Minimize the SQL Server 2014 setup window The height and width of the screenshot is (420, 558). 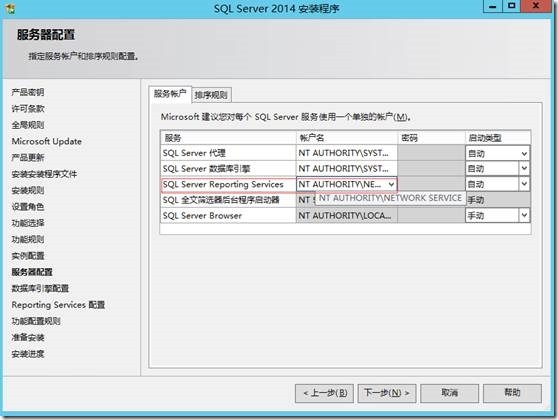pyautogui.click(x=493, y=6)
